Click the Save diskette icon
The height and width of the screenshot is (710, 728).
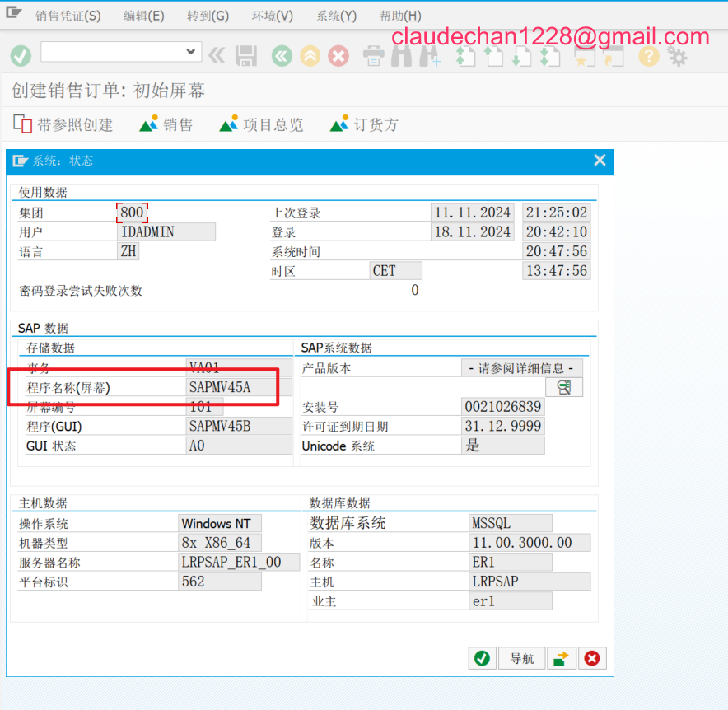(245, 56)
